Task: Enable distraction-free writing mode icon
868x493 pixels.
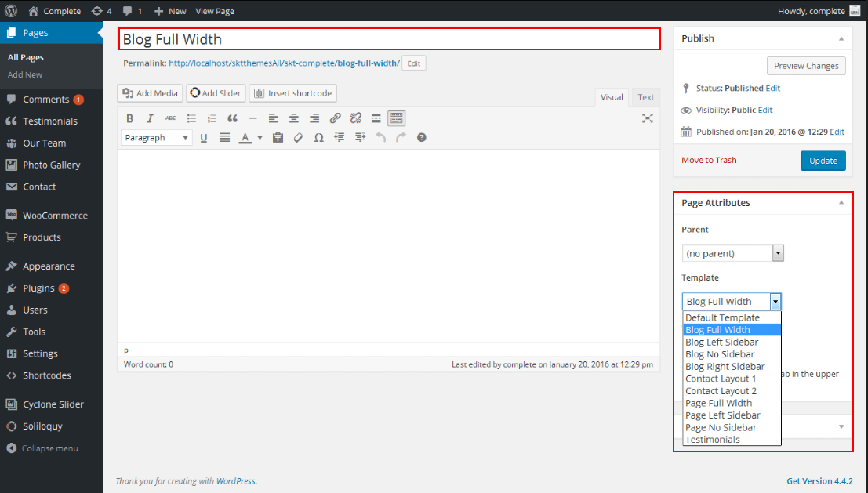Action: [x=648, y=118]
